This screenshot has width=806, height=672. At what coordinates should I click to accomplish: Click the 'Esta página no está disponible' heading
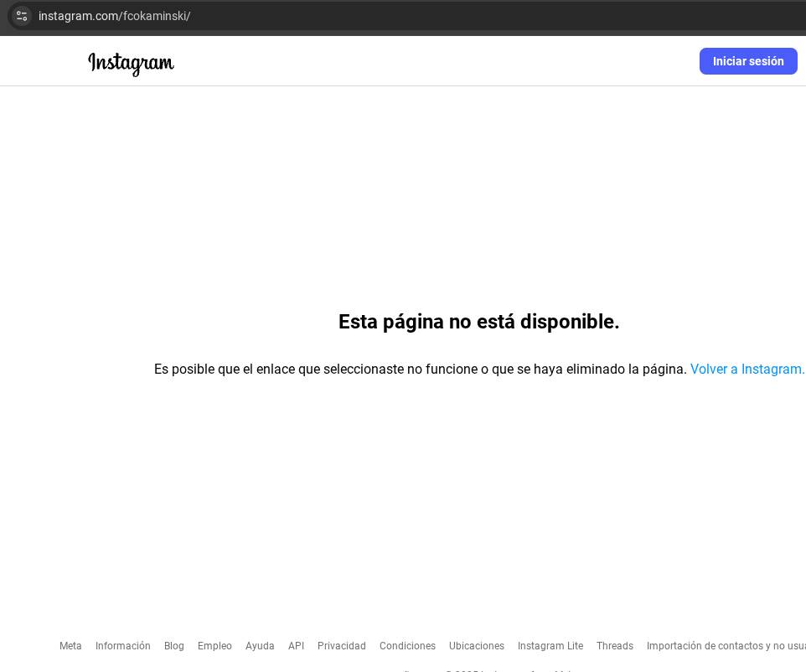click(478, 322)
